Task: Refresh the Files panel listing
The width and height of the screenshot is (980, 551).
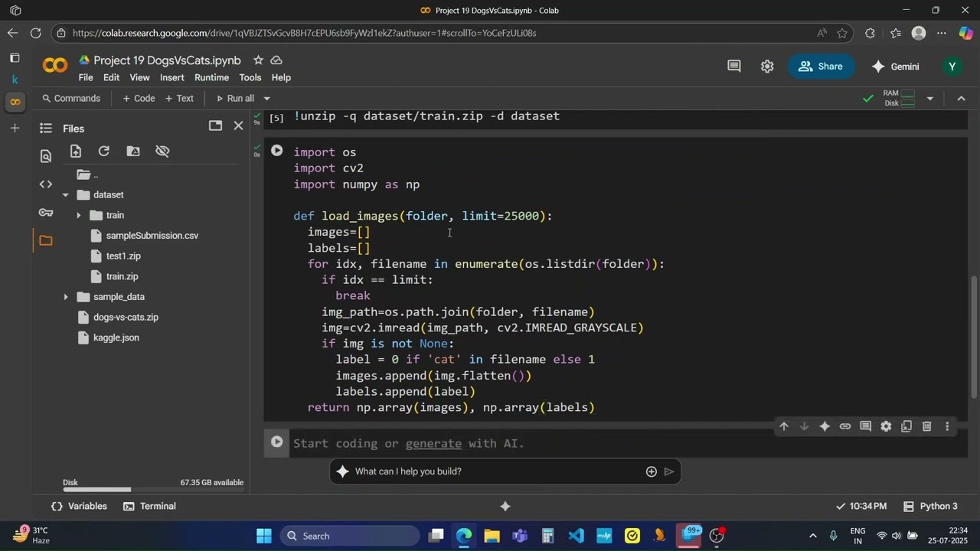Action: point(104,152)
